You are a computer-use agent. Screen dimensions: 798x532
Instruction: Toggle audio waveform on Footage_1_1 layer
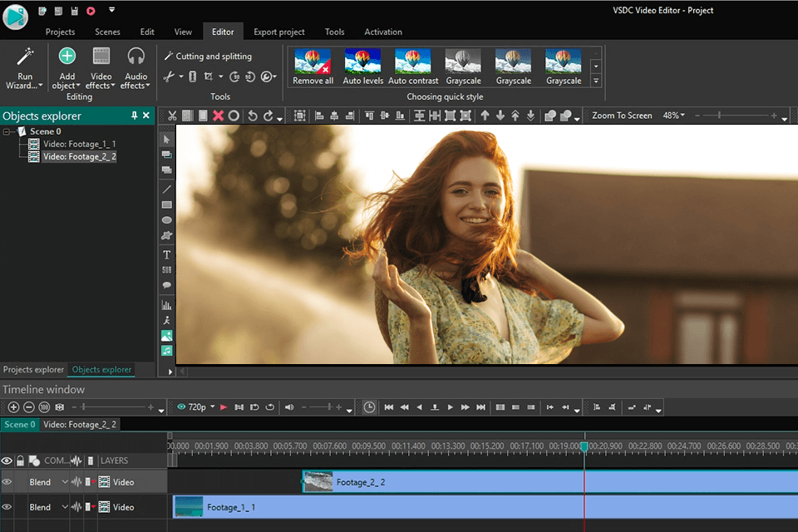76,507
